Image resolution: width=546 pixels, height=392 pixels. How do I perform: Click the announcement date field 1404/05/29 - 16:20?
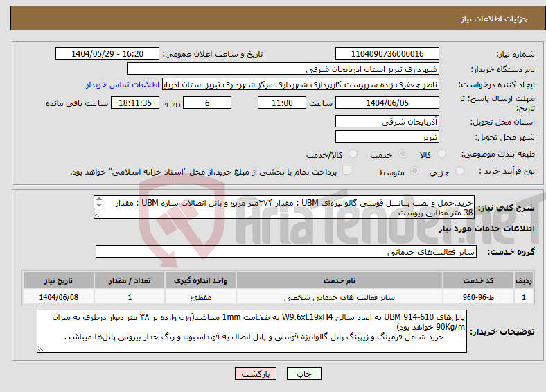pos(107,53)
